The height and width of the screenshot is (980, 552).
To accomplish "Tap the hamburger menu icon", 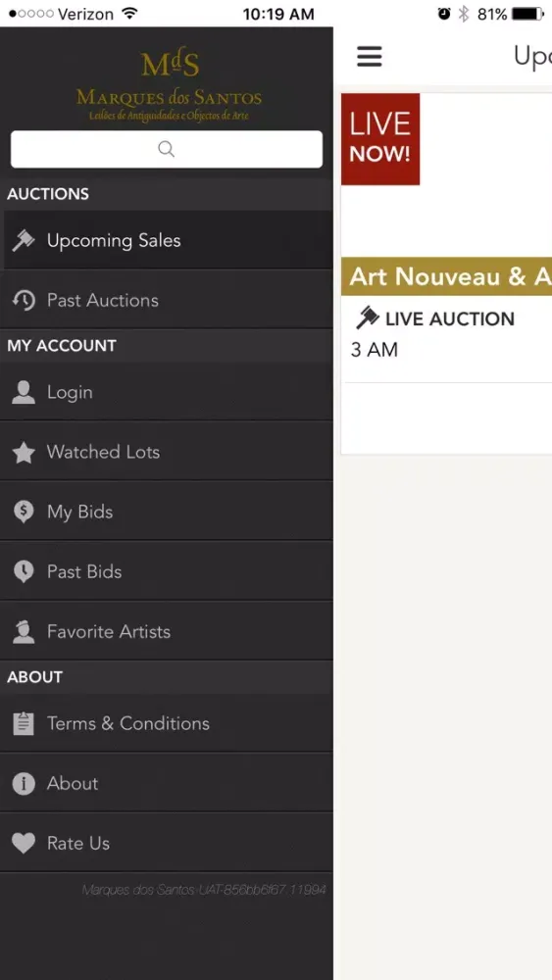I will tap(369, 56).
